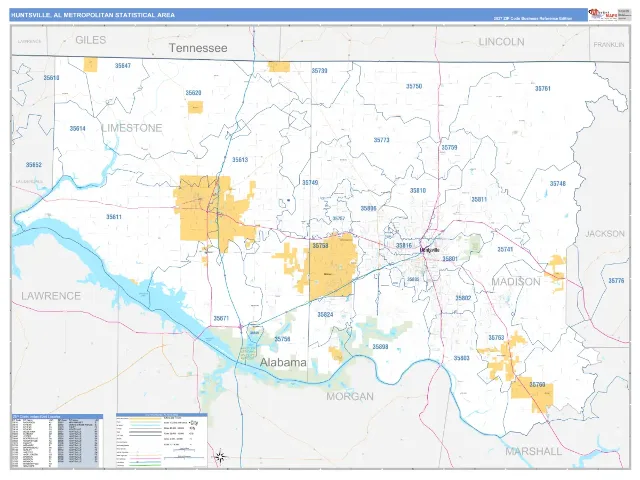This screenshot has width=640, height=480.
Task: Select ZIP code 35801
Action: [x=450, y=259]
